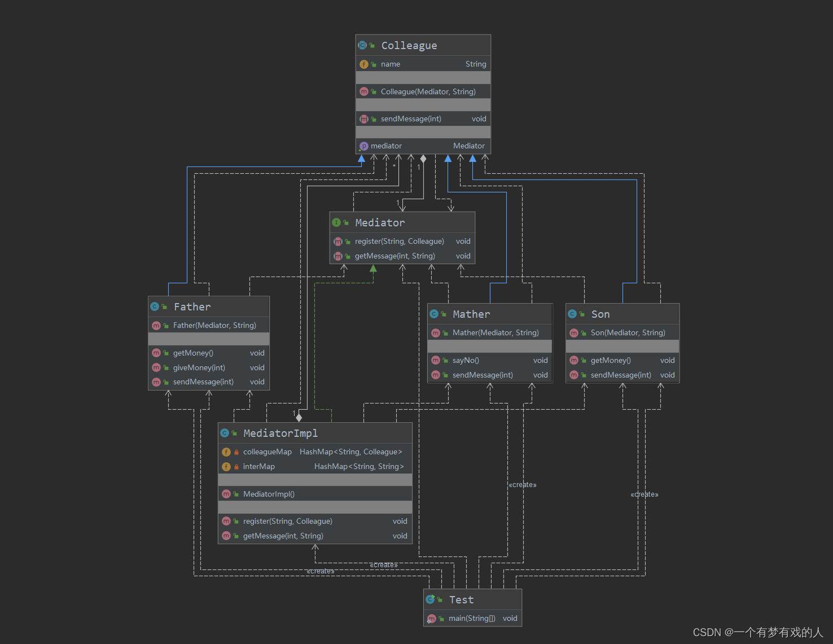Click the name field icon in Colleague
Screen dimensions: 833x644
click(364, 64)
